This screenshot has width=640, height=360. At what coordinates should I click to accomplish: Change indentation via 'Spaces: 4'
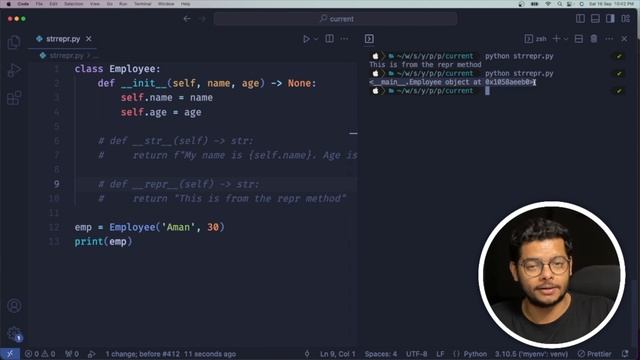point(381,354)
